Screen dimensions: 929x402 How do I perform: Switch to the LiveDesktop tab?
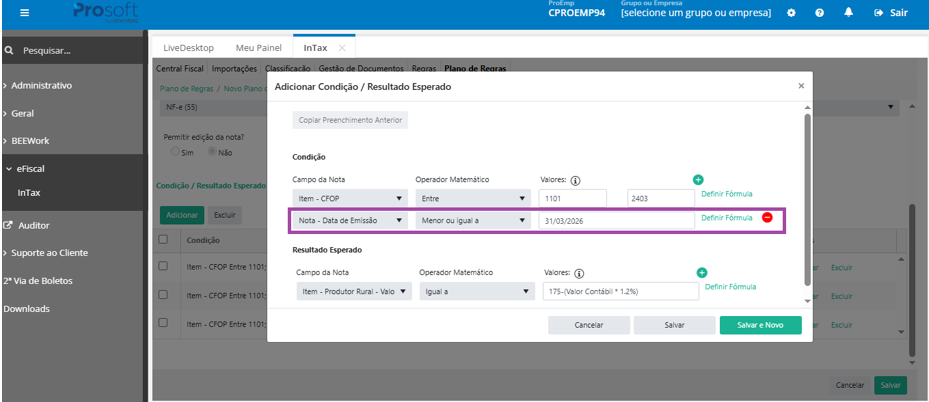188,48
